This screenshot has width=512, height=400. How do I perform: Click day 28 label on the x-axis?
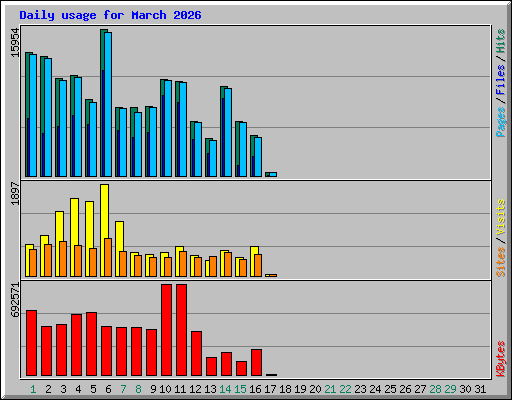coord(435,389)
